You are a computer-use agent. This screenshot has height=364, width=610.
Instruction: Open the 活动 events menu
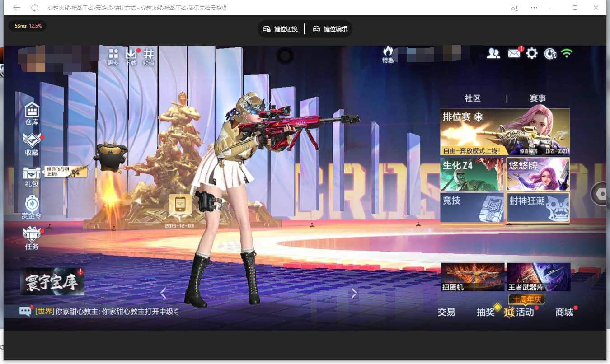click(x=520, y=312)
